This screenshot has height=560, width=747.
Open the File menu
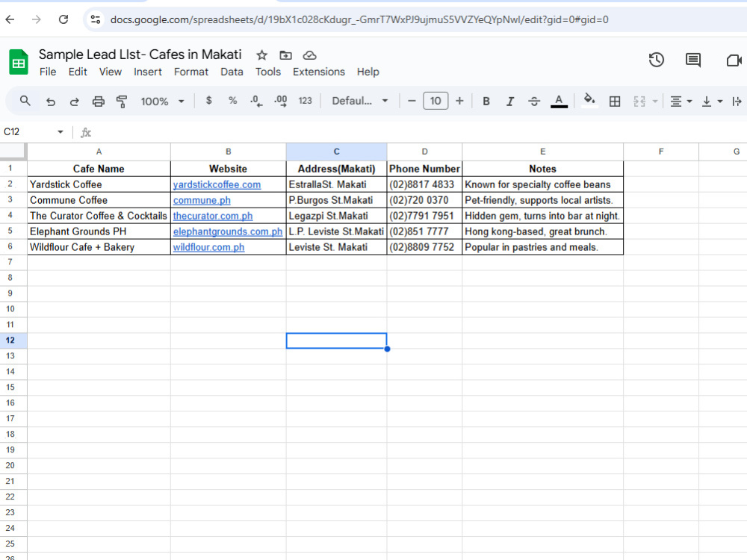(x=48, y=72)
